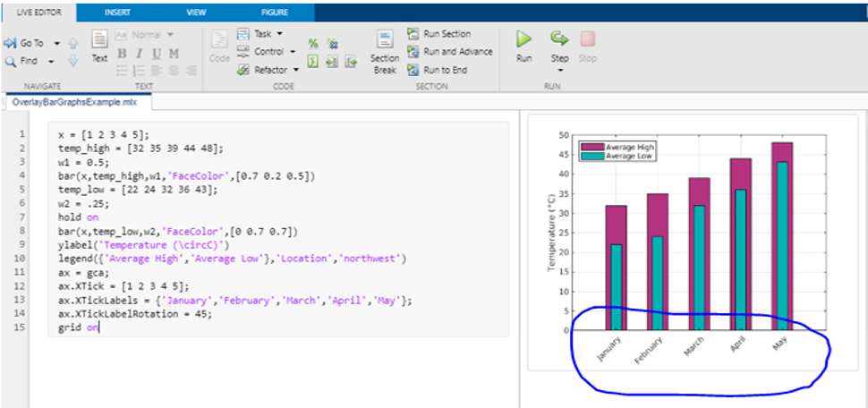
Task: Open the Step dropdown arrow
Action: click(559, 71)
